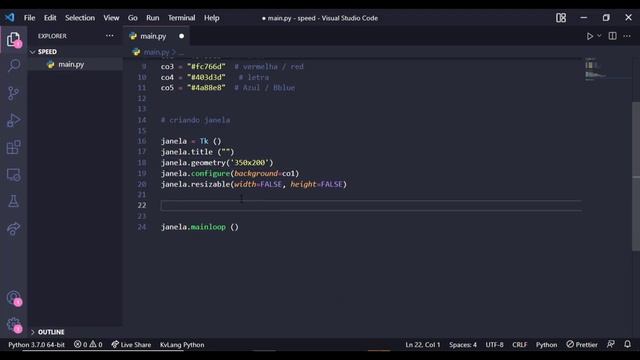Start Live Share from status bar

point(131,344)
